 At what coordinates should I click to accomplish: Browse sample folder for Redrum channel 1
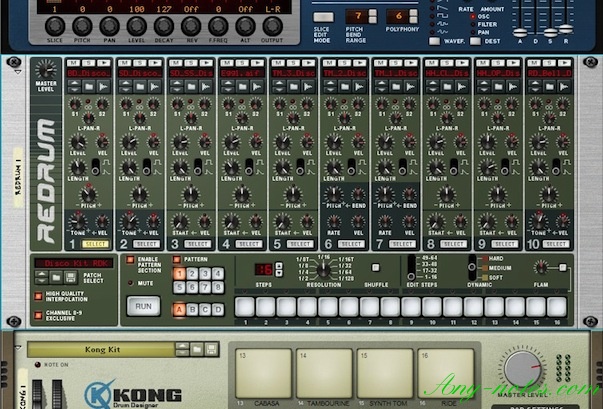pos(89,87)
